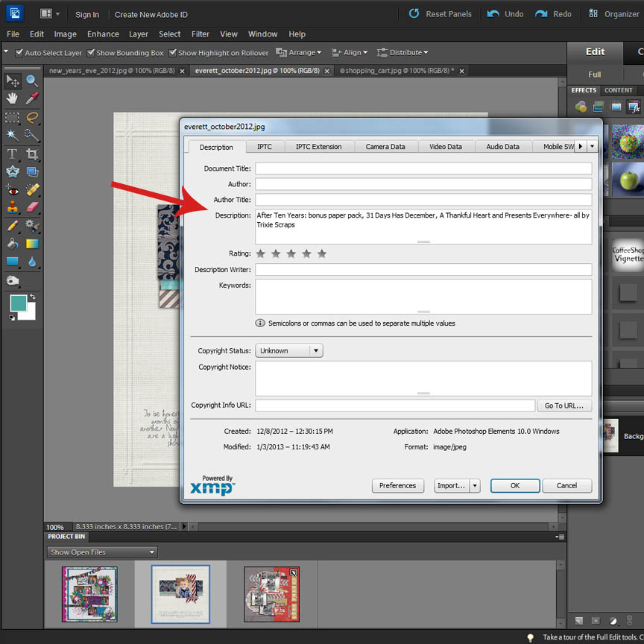This screenshot has height=644, width=644.
Task: Open the Align dropdown
Action: point(350,53)
